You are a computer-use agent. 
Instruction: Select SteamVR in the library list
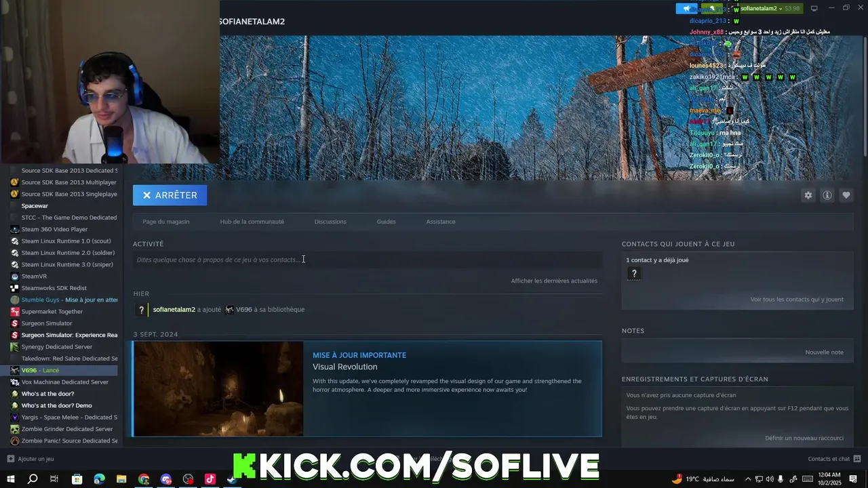point(34,276)
